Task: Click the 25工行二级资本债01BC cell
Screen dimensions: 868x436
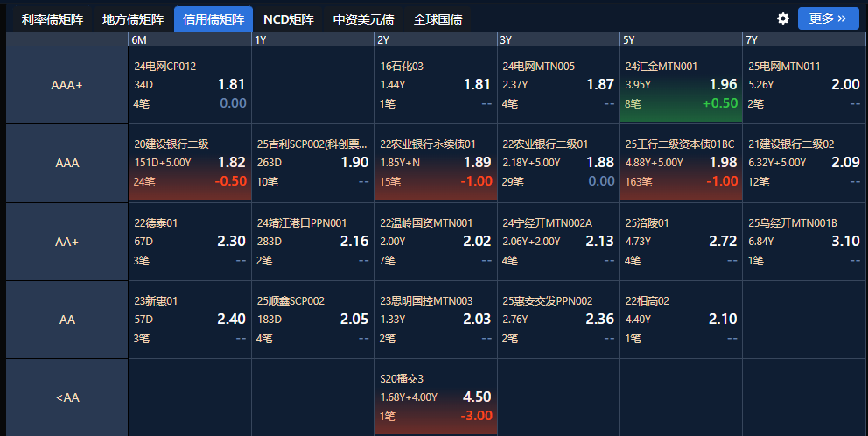Action: (x=680, y=163)
